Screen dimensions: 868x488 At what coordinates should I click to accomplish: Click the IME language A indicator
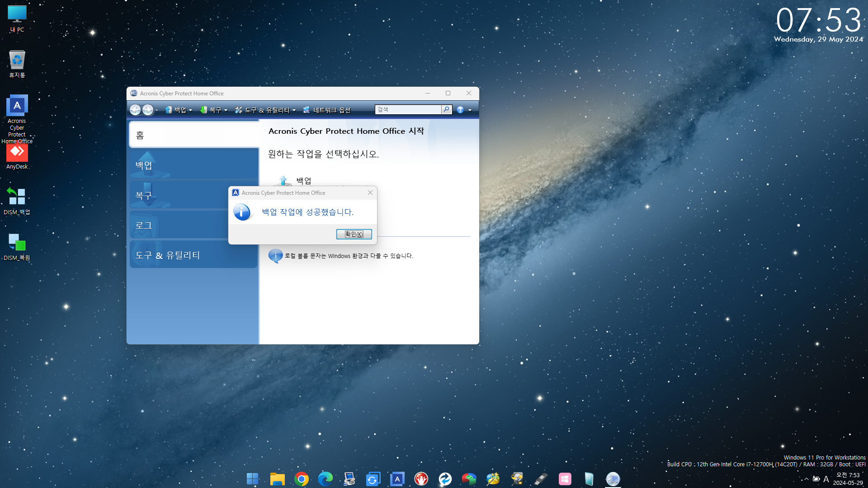tap(826, 479)
